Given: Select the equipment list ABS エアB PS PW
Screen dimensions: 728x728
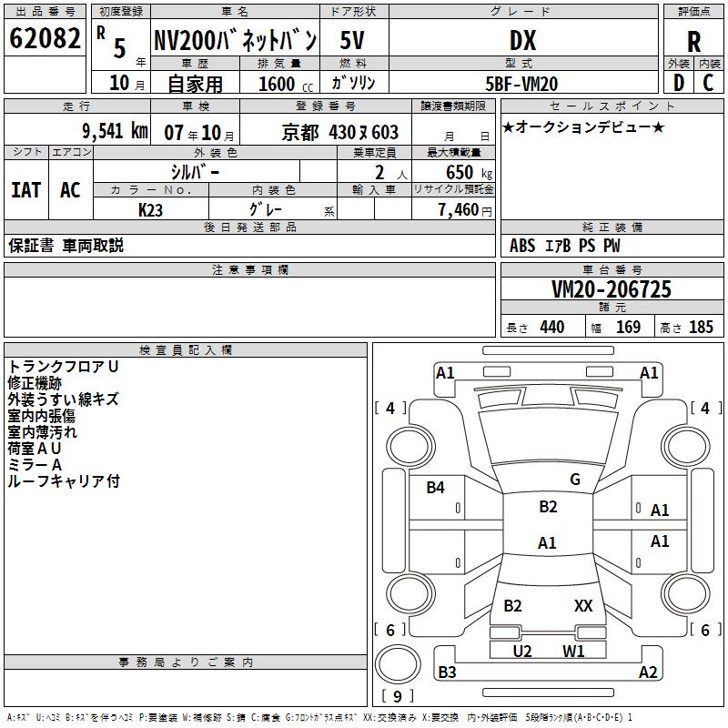Looking at the screenshot, I should point(564,246).
